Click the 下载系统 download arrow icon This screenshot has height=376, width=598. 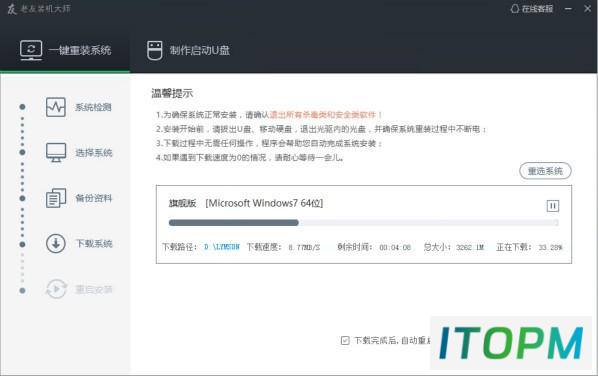tap(56, 243)
